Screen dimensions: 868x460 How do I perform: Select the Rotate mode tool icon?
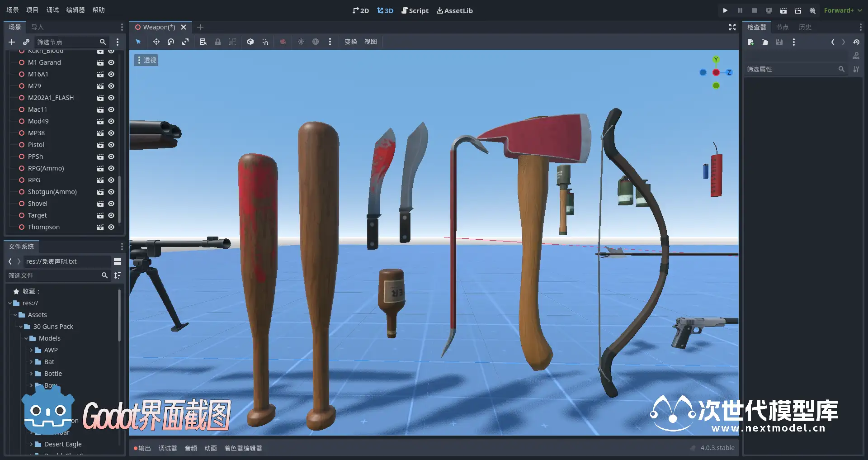(x=171, y=42)
